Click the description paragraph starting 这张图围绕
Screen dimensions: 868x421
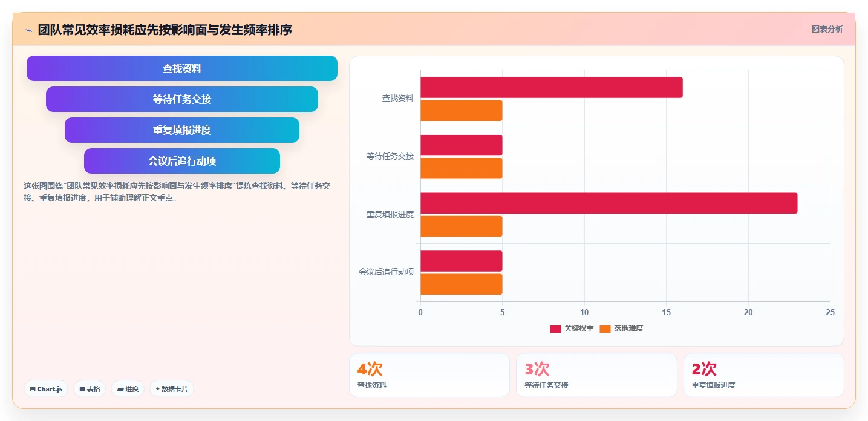[177, 192]
